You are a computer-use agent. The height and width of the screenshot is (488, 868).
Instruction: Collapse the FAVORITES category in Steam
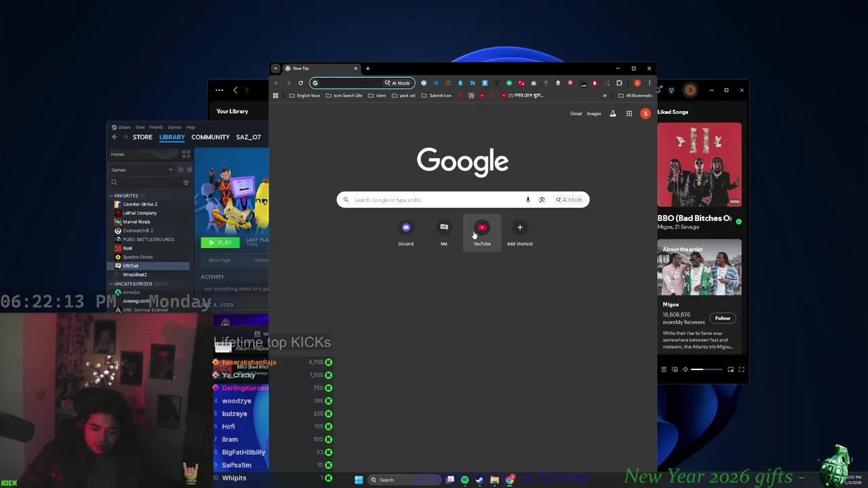[x=111, y=196]
